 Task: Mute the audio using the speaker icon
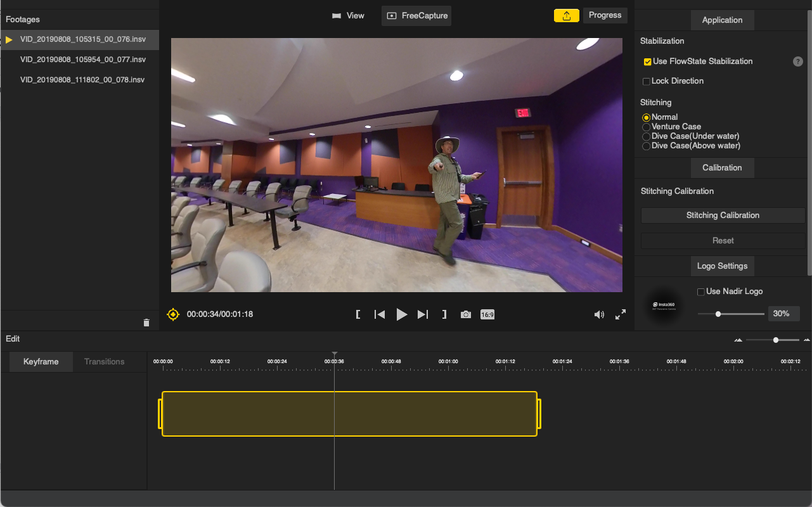coord(599,314)
